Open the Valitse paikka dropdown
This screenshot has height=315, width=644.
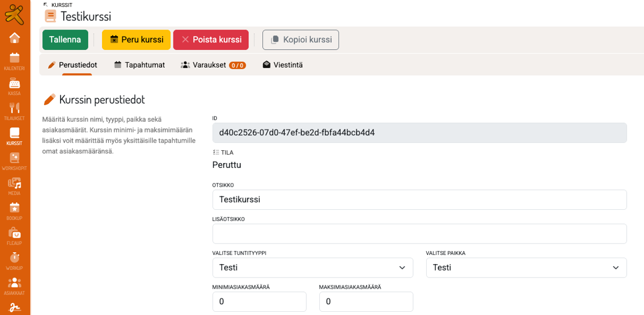pos(526,268)
